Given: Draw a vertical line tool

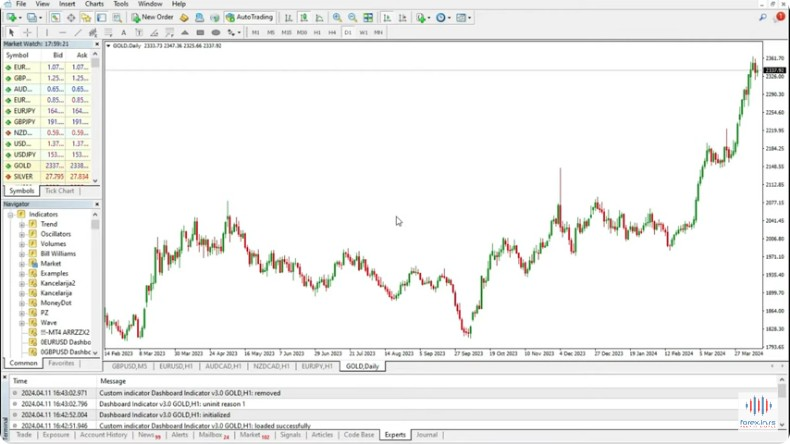Looking at the screenshot, I should click(x=46, y=32).
